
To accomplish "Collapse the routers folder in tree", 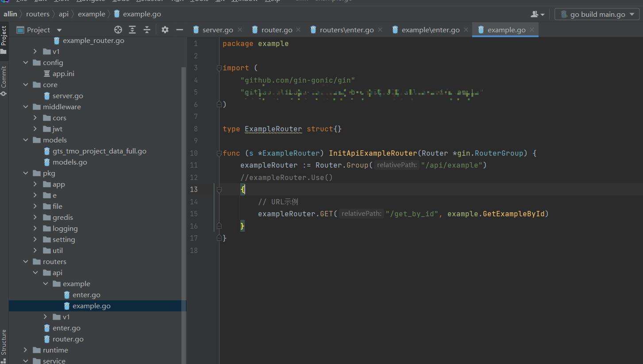I will point(26,262).
